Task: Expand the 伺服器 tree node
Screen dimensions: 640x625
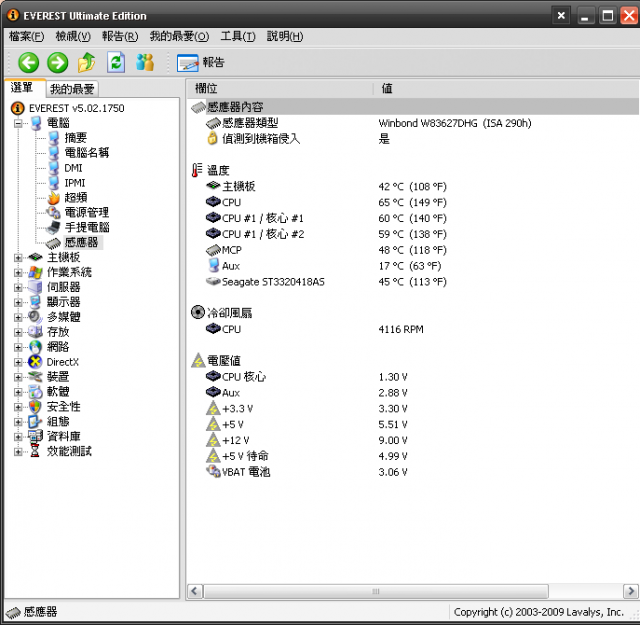Action: point(18,287)
